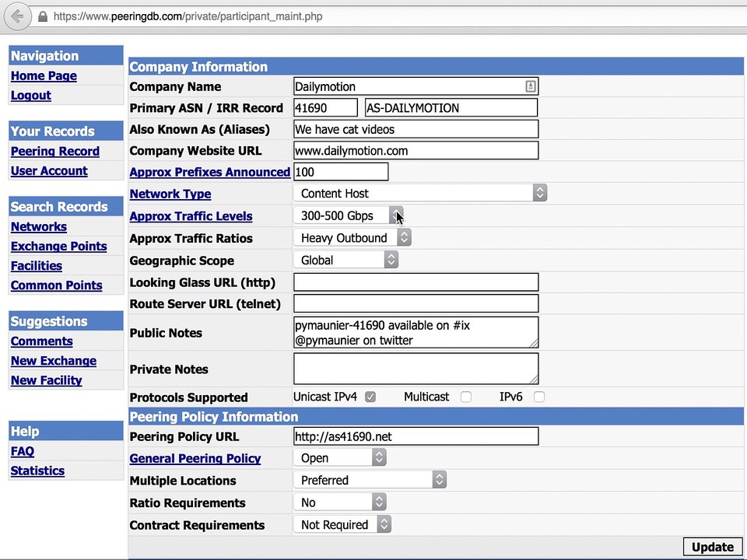The height and width of the screenshot is (560, 747).
Task: Click the Company Name field
Action: (x=416, y=86)
